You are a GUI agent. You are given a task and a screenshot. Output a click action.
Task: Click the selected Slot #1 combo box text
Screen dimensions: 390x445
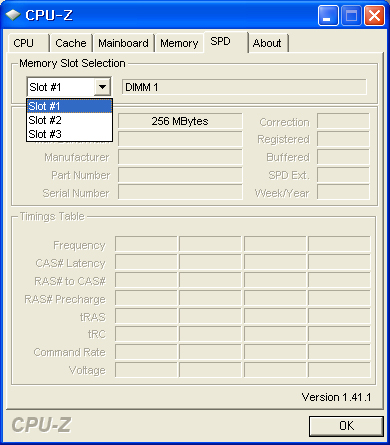[45, 87]
